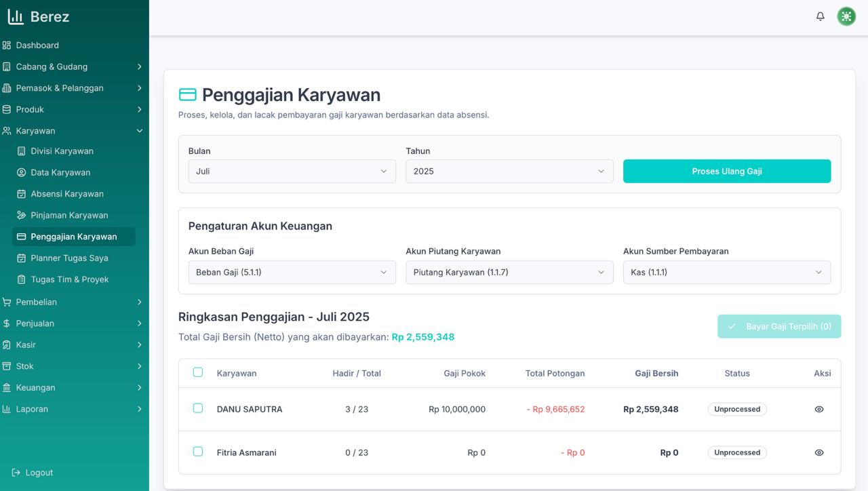
Task: Select DANU SAPUTRA's row checkbox
Action: pyautogui.click(x=197, y=409)
